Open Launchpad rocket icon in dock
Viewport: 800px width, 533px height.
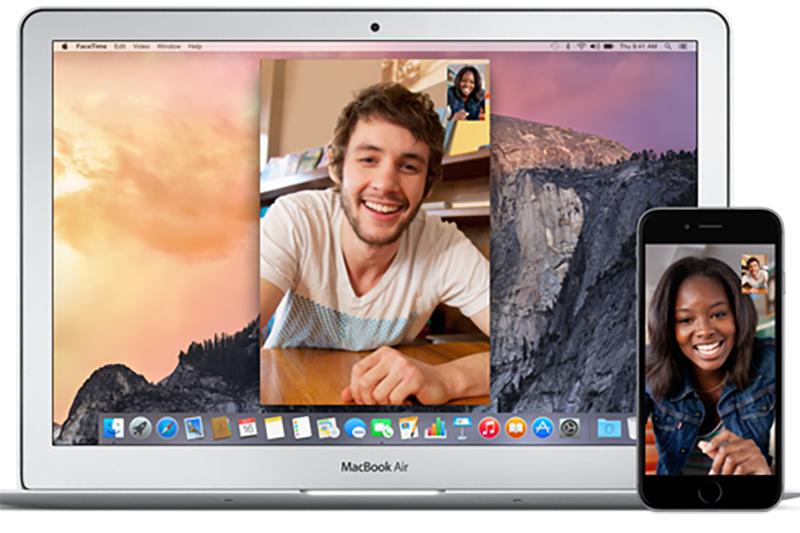click(x=140, y=428)
